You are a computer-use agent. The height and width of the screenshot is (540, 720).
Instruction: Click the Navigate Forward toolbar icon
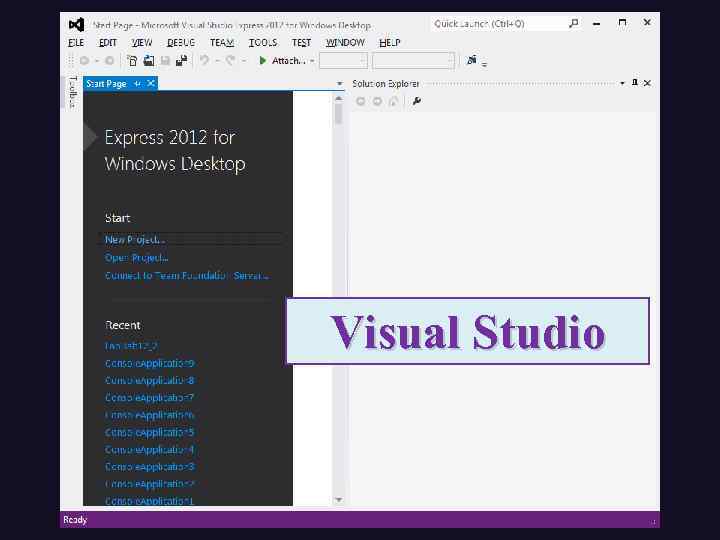click(109, 61)
